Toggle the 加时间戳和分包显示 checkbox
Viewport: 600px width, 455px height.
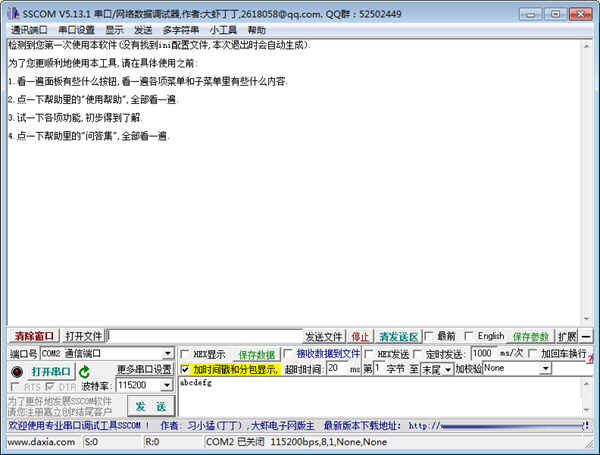[x=185, y=369]
